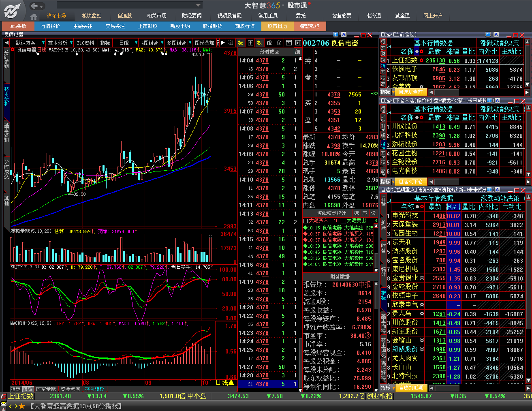Check the 大笔买入 checkbox
Screen dimensions: 532x411
(306, 221)
